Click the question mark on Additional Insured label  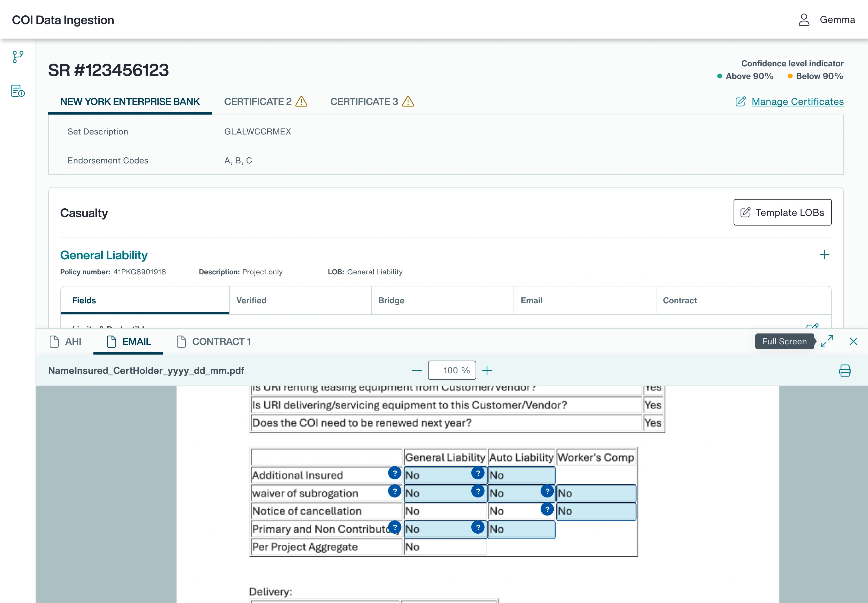395,473
